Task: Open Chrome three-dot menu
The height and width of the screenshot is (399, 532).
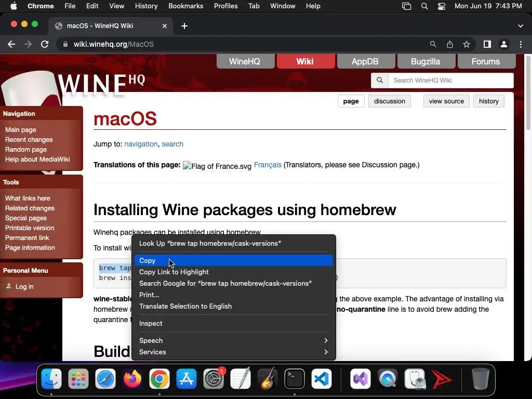Action: [x=521, y=44]
